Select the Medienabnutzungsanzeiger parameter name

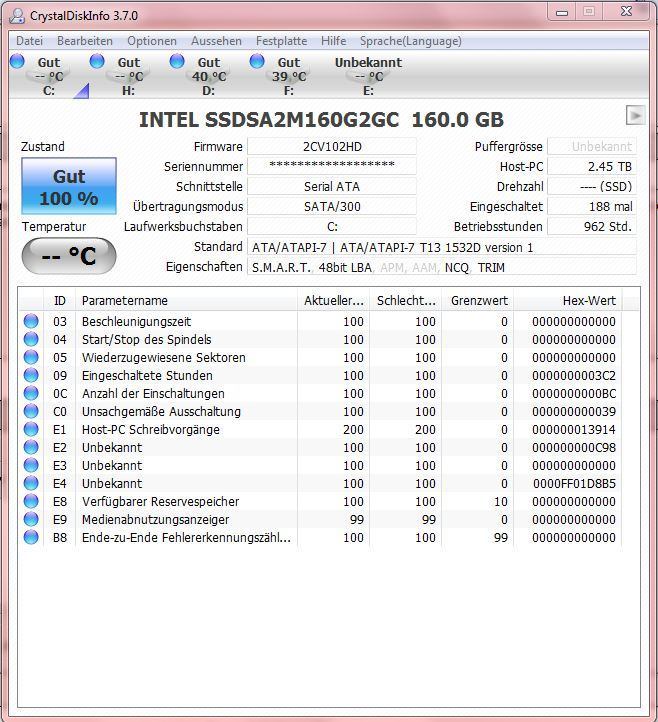(155, 519)
